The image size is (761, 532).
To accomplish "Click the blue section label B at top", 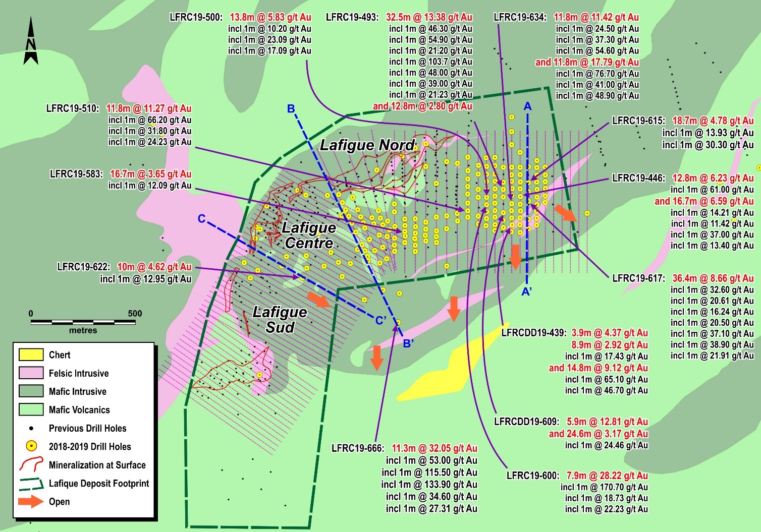I will [291, 109].
